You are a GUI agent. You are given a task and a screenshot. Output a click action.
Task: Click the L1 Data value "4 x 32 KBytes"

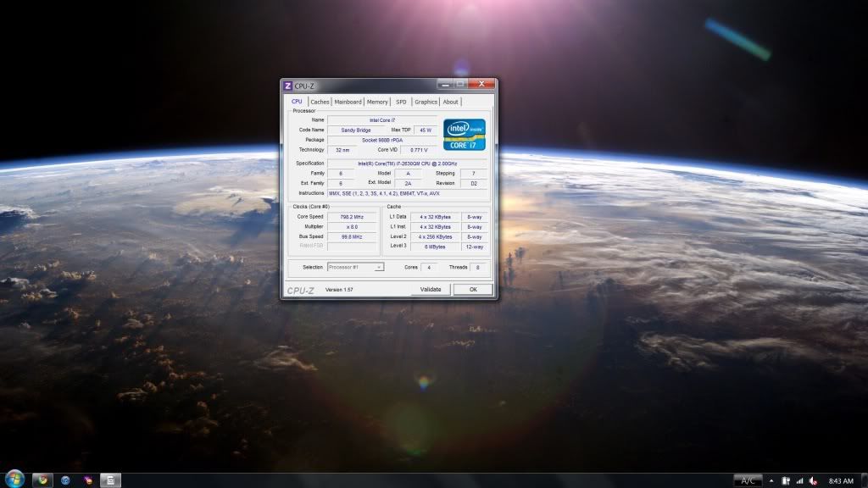pos(435,217)
